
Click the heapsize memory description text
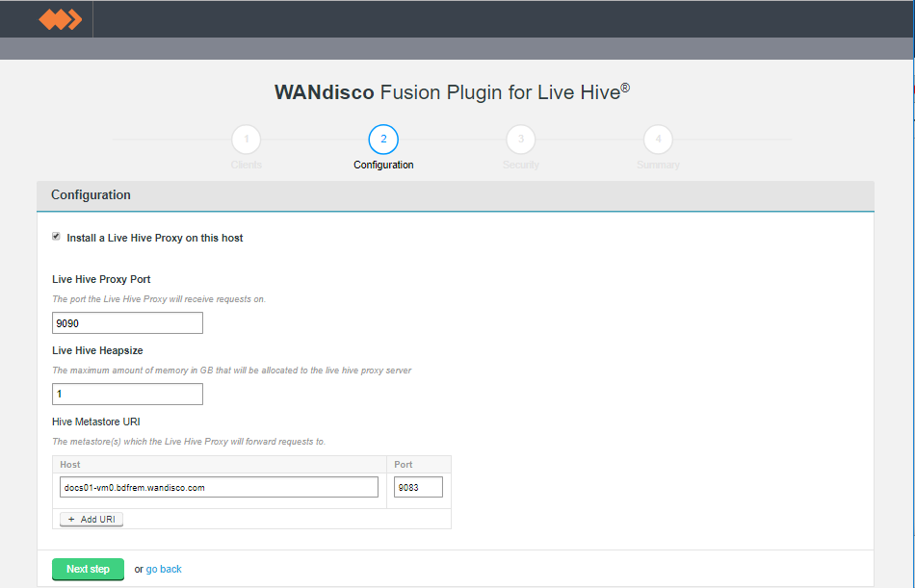[232, 371]
